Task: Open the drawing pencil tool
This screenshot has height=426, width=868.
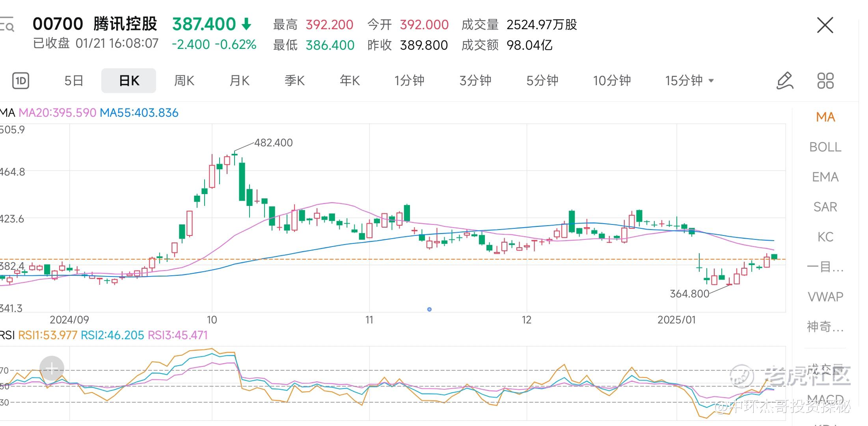Action: tap(784, 81)
